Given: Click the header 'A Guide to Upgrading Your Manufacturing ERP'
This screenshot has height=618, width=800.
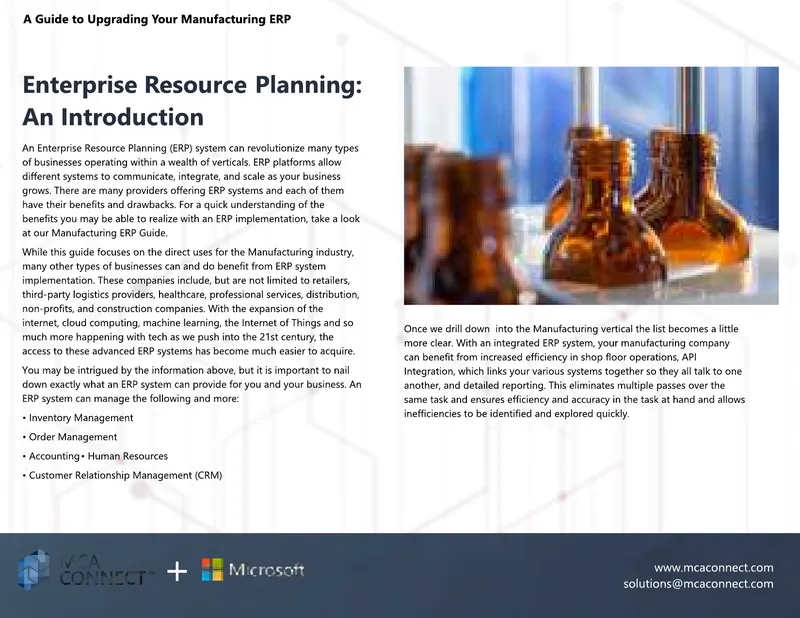Looking at the screenshot, I should 157,19.
